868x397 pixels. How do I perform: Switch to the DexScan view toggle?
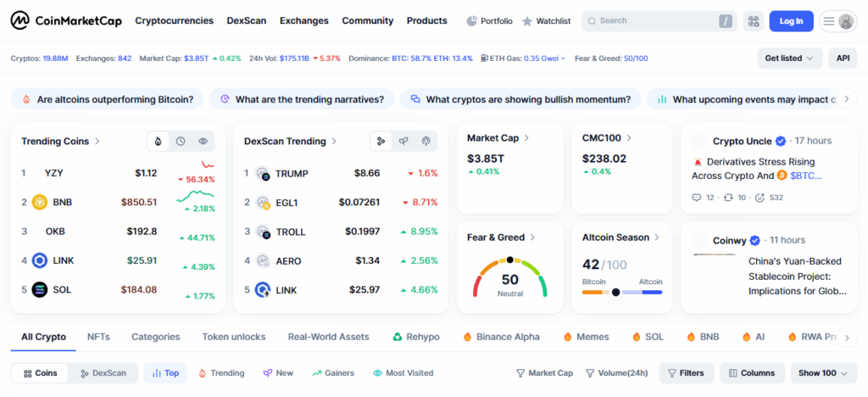click(103, 373)
